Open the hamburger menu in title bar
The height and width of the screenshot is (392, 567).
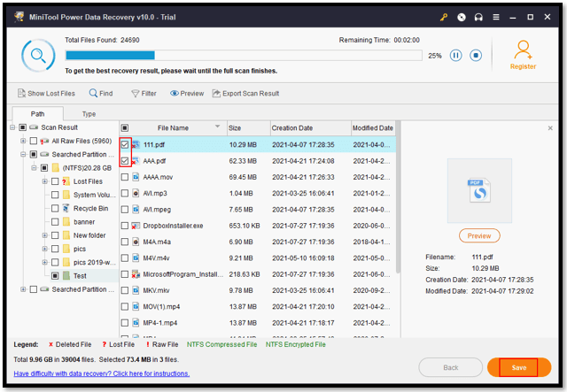tap(496, 17)
